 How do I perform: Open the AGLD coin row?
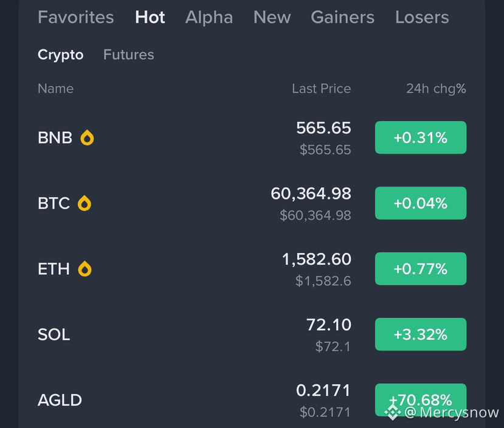pos(252,400)
